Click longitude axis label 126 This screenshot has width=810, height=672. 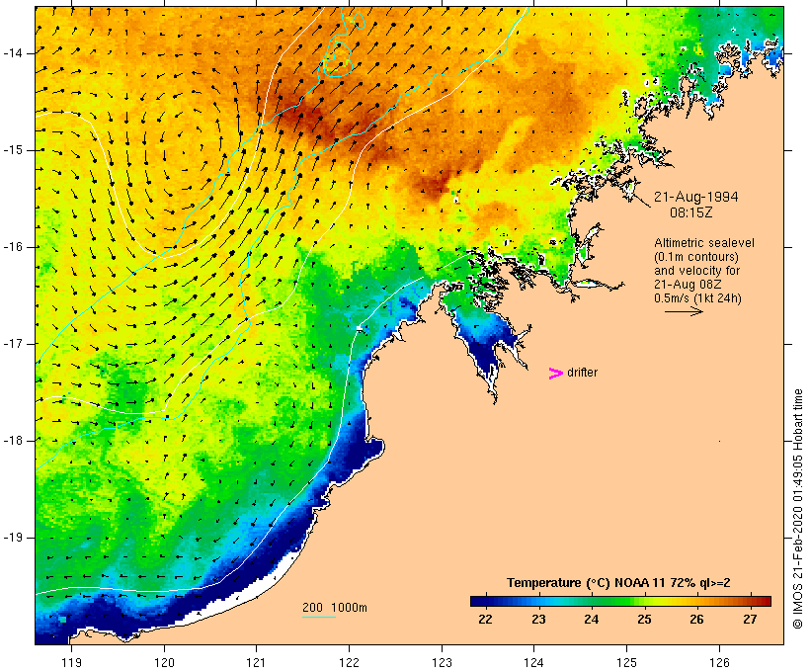click(719, 662)
